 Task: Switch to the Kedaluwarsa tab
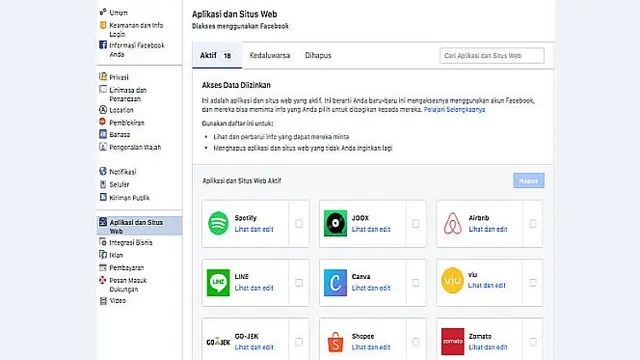(269, 56)
